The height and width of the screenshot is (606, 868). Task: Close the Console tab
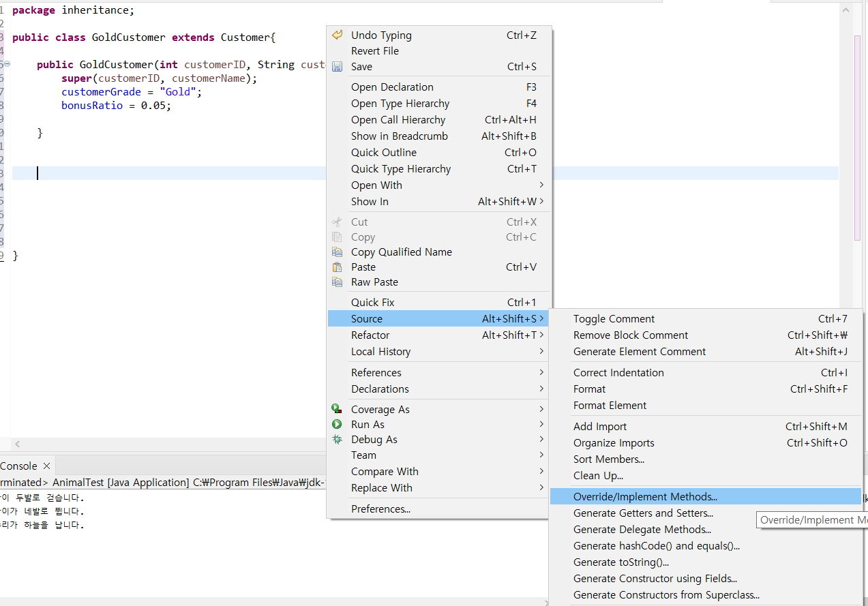46,466
